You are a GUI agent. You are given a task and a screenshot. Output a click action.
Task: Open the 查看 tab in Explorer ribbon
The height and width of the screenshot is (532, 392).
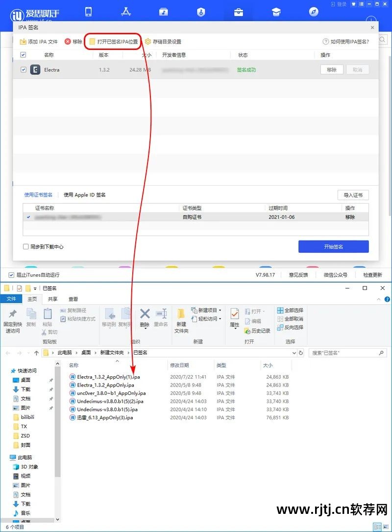click(x=73, y=299)
